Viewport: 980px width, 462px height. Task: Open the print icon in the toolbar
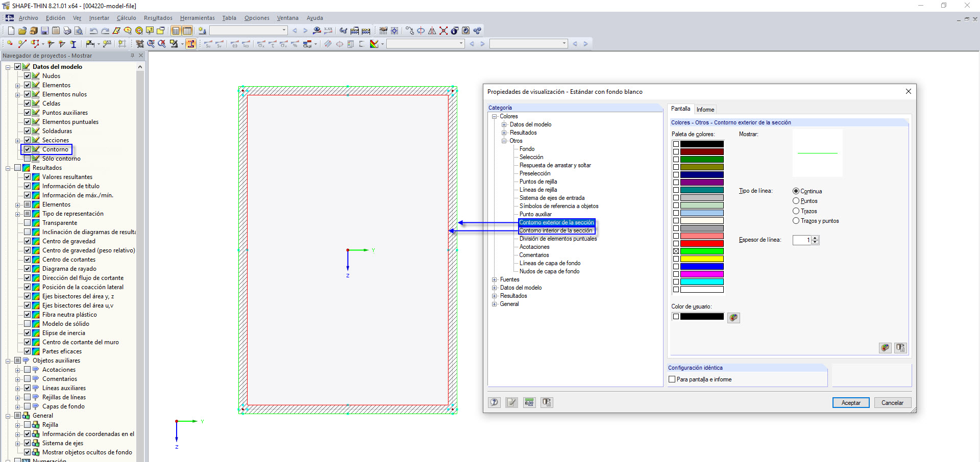[67, 31]
